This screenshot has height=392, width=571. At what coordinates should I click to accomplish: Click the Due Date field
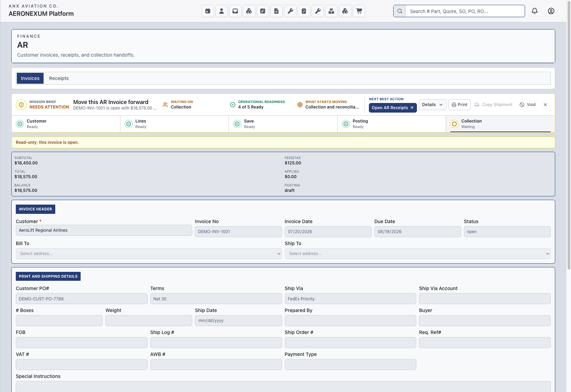coord(418,232)
